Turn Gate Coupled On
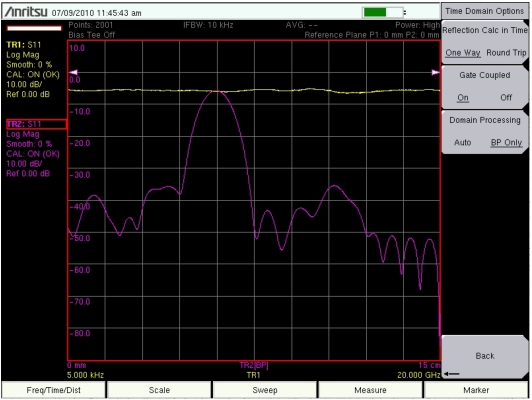The image size is (532, 400). (x=463, y=98)
